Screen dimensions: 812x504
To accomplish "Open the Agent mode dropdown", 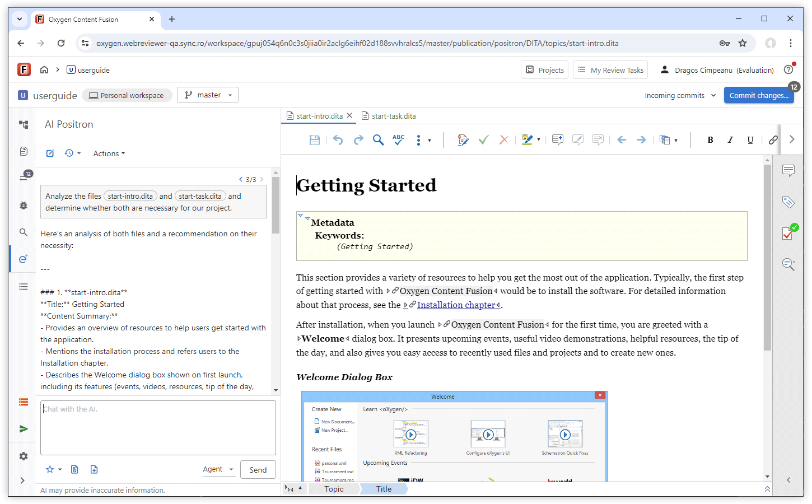I will tap(218, 469).
